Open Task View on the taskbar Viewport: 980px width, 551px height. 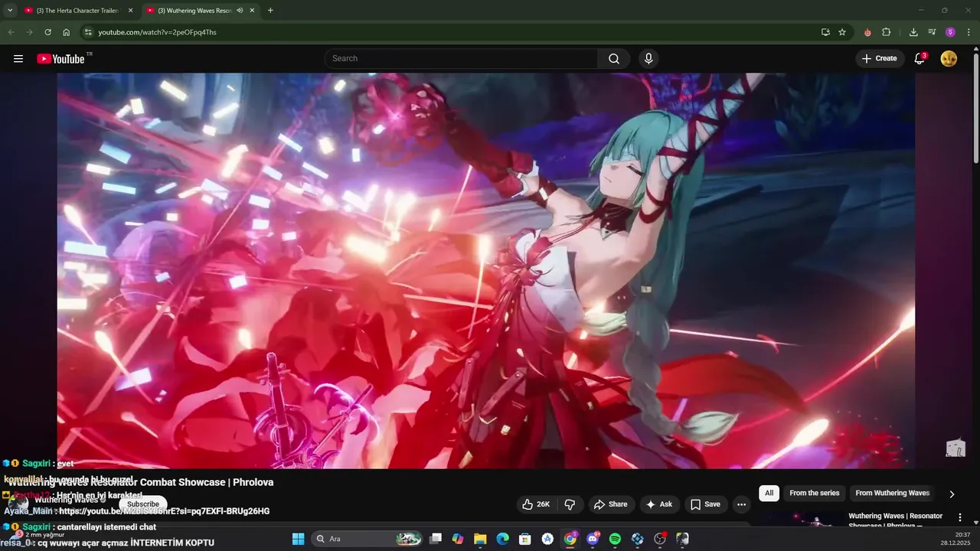coord(436,539)
